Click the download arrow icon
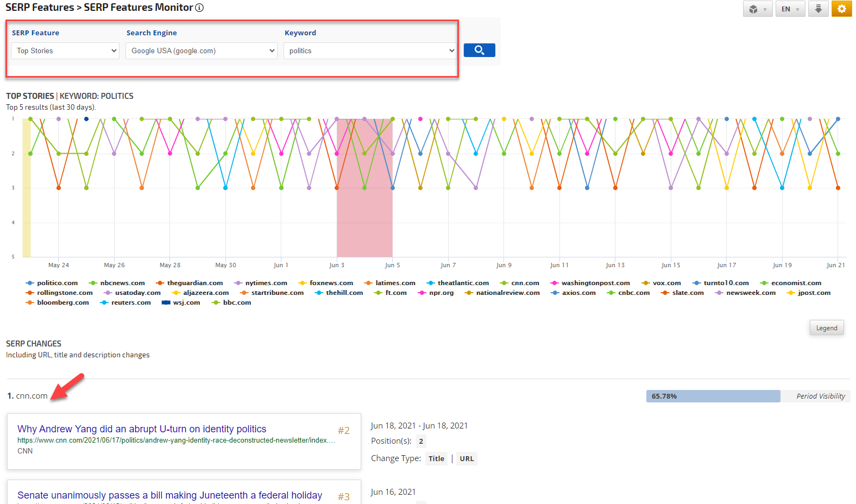Viewport: 856px width, 504px height. [x=818, y=9]
